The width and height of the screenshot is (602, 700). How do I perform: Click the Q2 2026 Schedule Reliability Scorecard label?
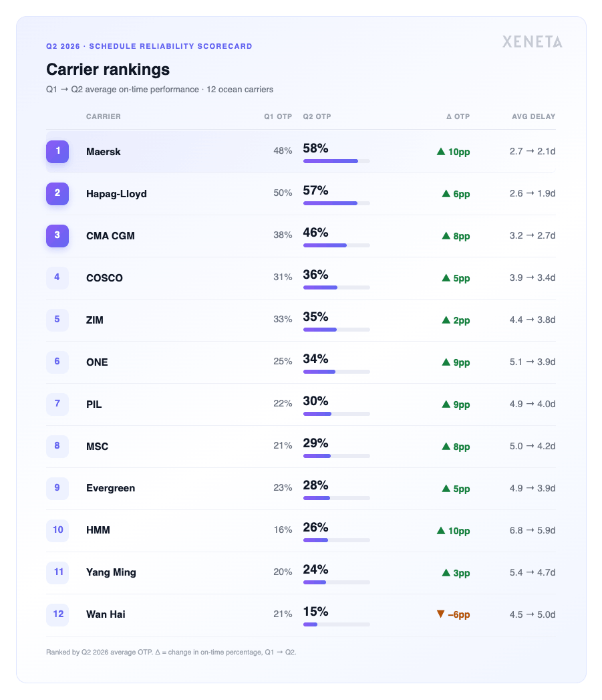pyautogui.click(x=149, y=46)
